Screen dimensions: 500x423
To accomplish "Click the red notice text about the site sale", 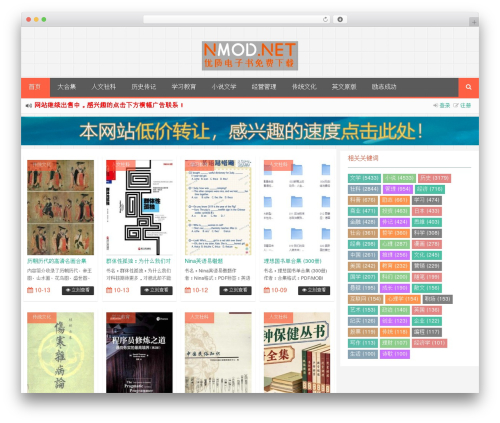I will coord(109,105).
